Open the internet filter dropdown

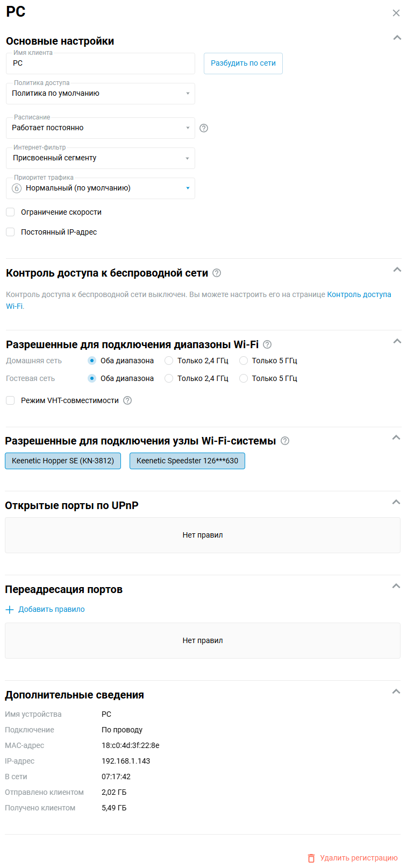point(101,158)
